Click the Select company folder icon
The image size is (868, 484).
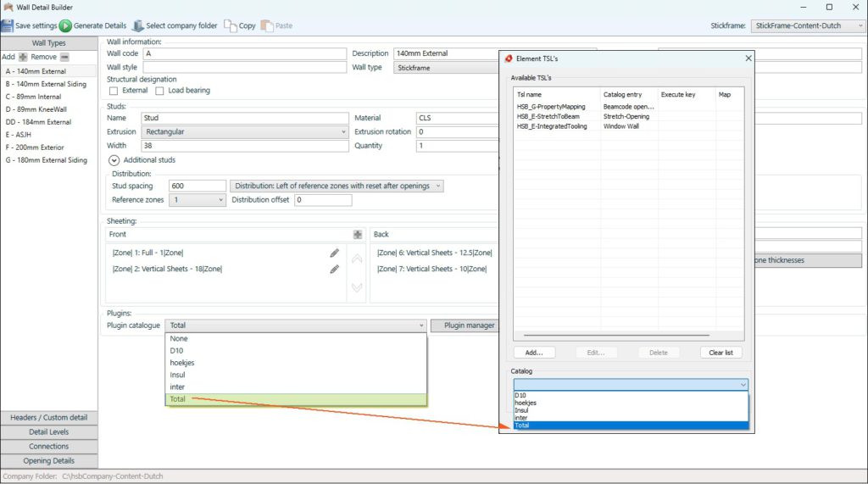(x=138, y=25)
